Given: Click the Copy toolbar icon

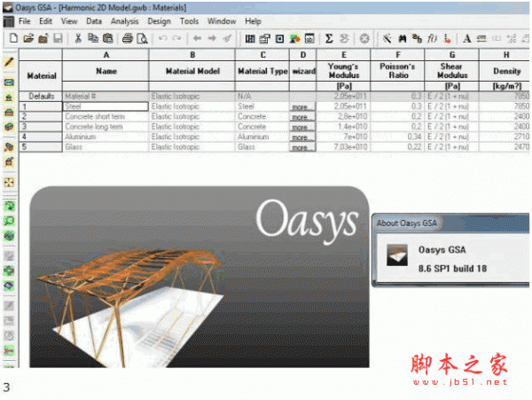Looking at the screenshot, I should pyautogui.click(x=93, y=38).
